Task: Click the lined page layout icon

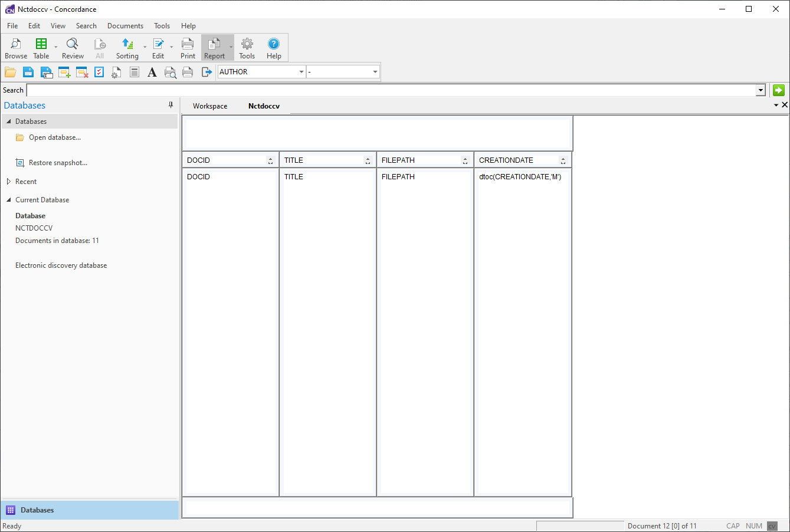Action: pyautogui.click(x=135, y=72)
